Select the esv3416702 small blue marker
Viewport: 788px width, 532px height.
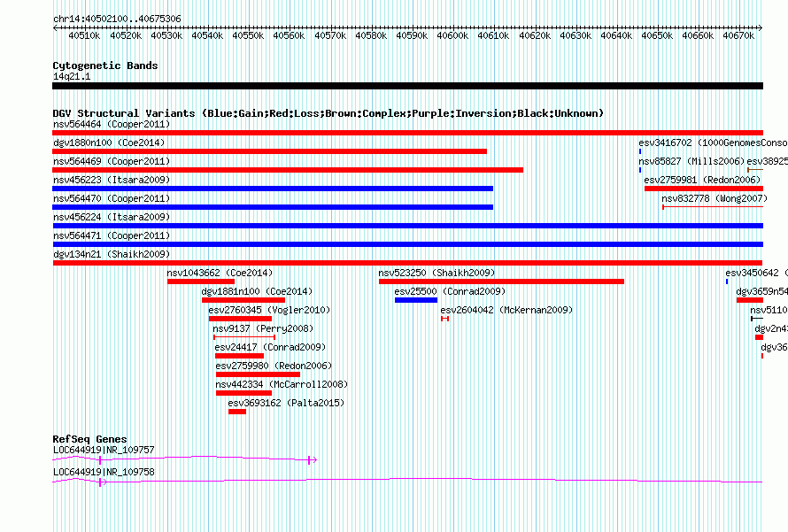(x=640, y=151)
